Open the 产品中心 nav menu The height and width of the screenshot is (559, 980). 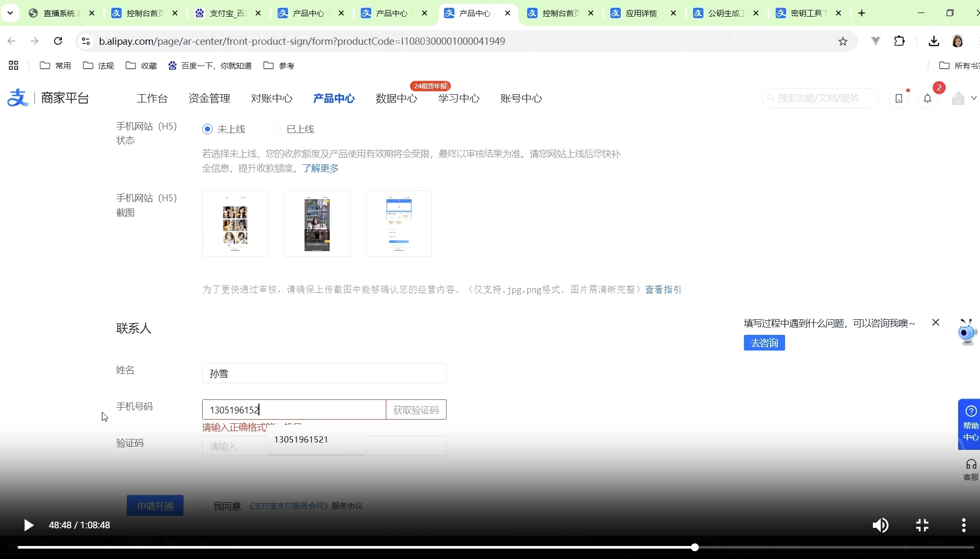click(334, 98)
